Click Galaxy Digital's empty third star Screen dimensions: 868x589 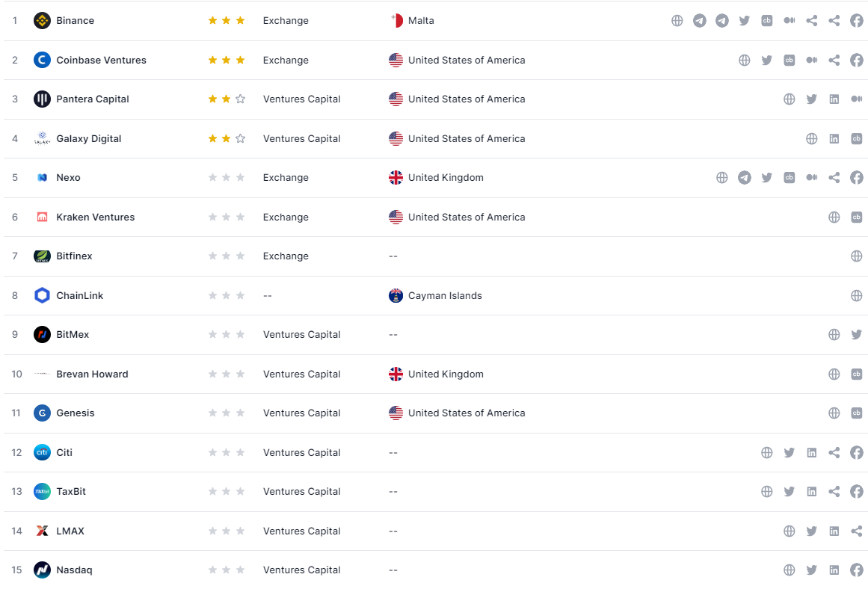point(240,138)
